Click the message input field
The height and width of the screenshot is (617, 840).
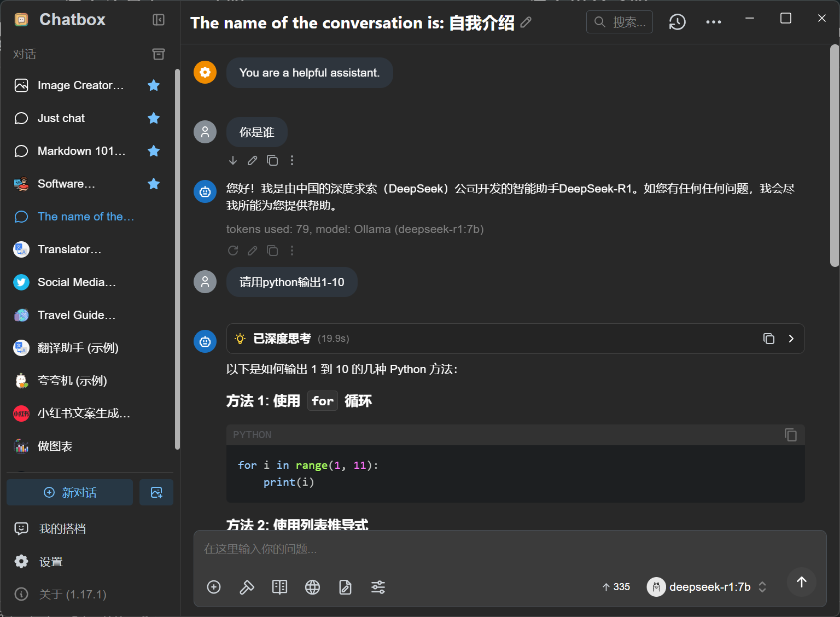pyautogui.click(x=510, y=549)
